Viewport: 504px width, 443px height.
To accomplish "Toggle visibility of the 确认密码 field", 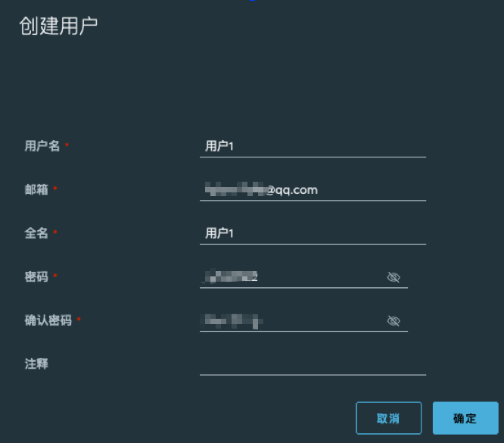I will click(394, 321).
